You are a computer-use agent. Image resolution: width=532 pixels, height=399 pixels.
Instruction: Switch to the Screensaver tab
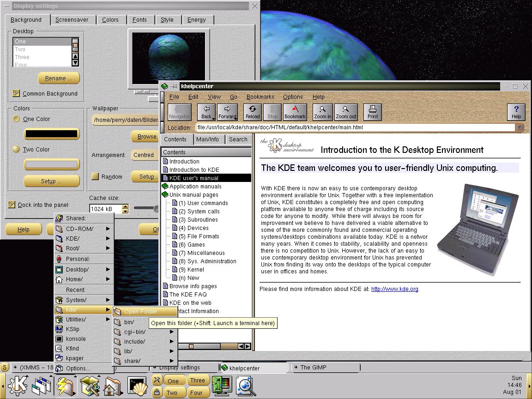72,20
